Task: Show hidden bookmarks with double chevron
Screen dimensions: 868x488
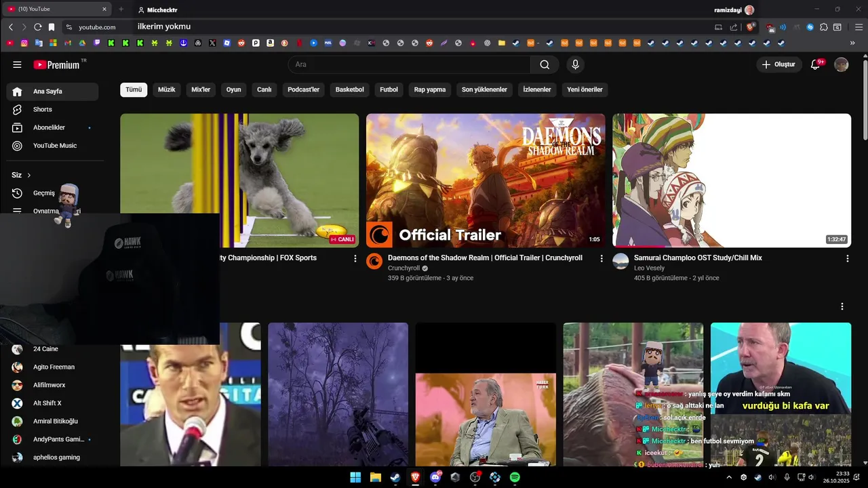Action: 852,43
